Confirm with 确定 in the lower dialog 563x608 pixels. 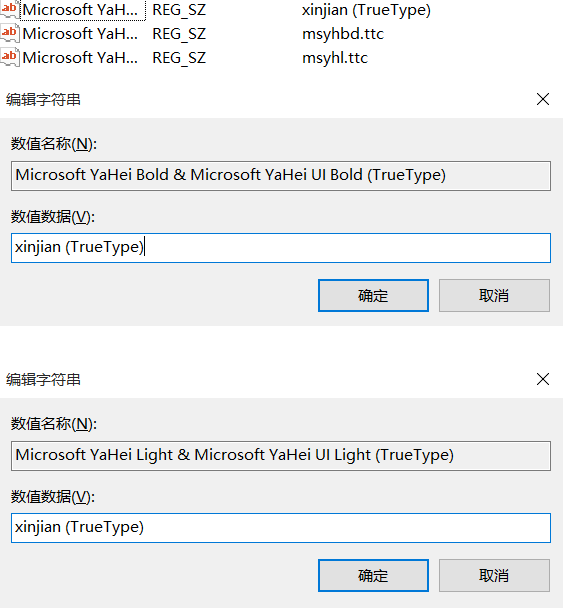tap(373, 575)
